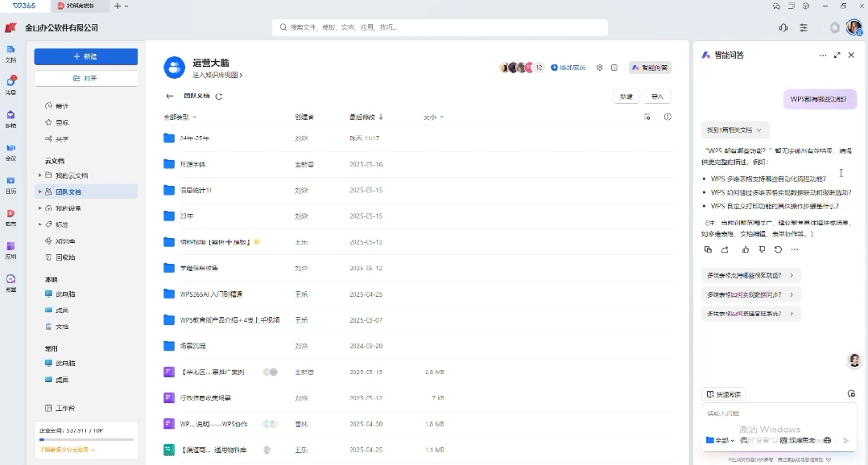
Task: Open the 应用 apps icon in left rail
Action: pyautogui.click(x=10, y=250)
